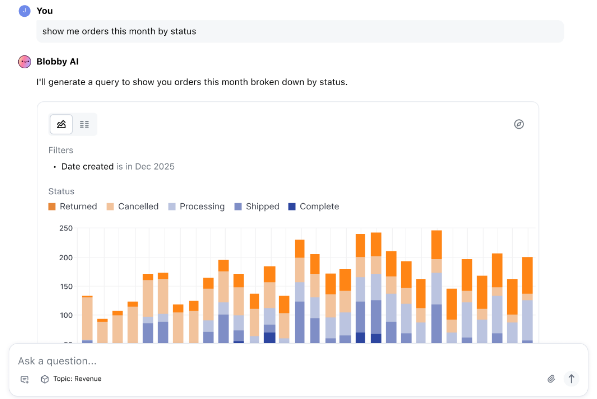The width and height of the screenshot is (597, 399).
Task: Click the Blobby AI name label
Action: pyautogui.click(x=57, y=61)
